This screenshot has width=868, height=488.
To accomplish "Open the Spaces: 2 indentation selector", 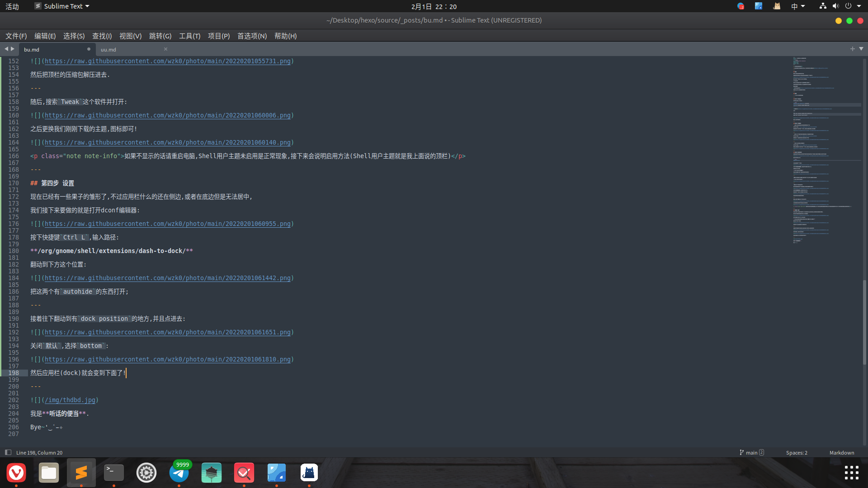I will tap(796, 453).
